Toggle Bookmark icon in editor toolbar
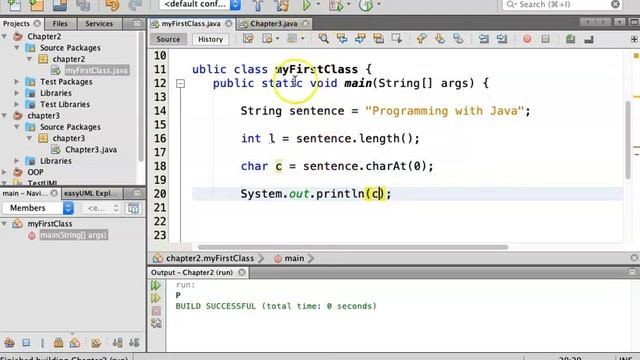 pyautogui.click(x=458, y=39)
